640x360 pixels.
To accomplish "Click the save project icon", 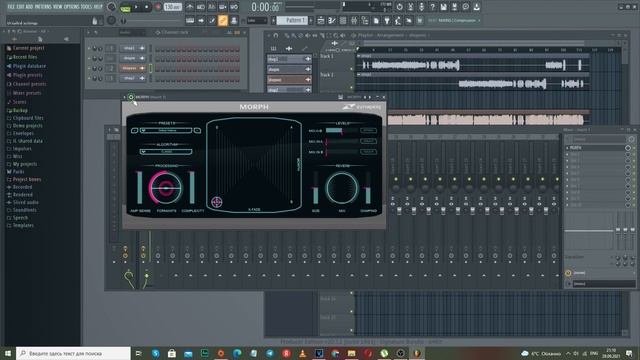I will tap(444, 7).
